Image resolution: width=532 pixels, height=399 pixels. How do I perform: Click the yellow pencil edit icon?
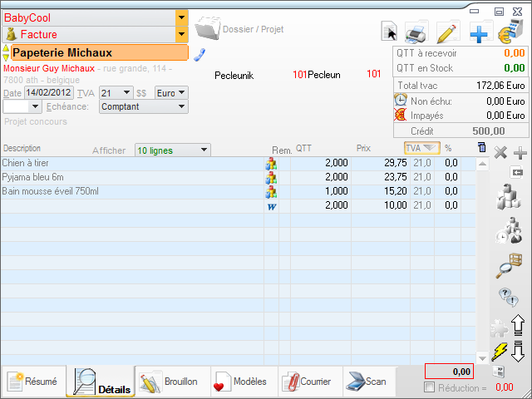[x=447, y=32]
